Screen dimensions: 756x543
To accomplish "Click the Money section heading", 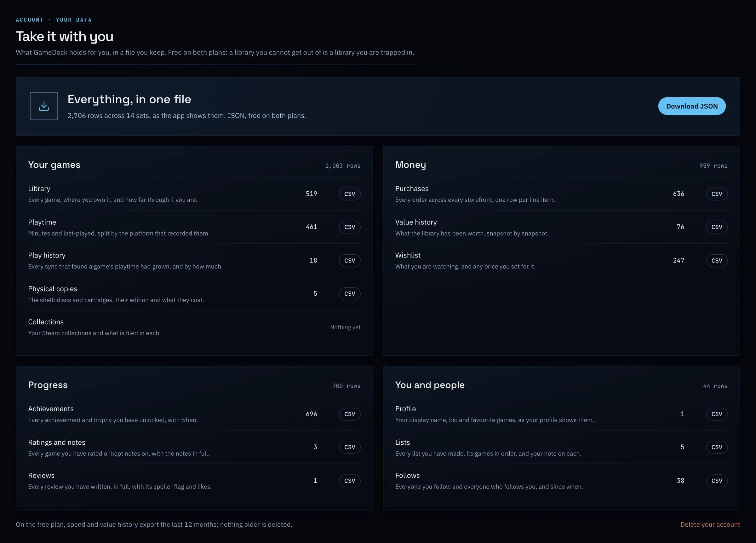I will pyautogui.click(x=411, y=165).
